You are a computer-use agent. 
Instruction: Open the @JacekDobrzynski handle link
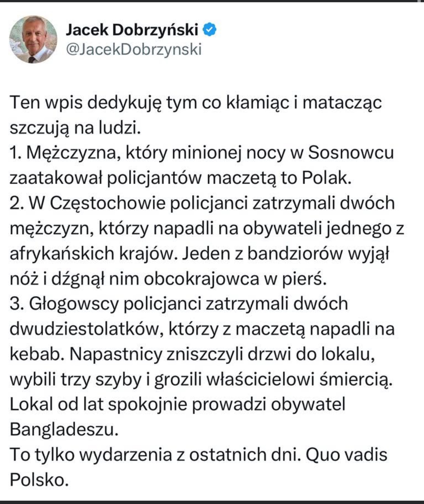pyautogui.click(x=134, y=49)
